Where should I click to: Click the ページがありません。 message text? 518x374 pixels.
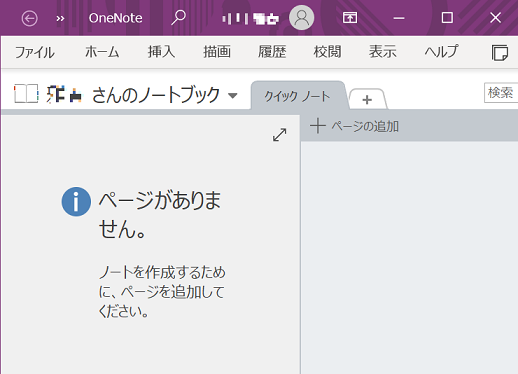coord(160,215)
